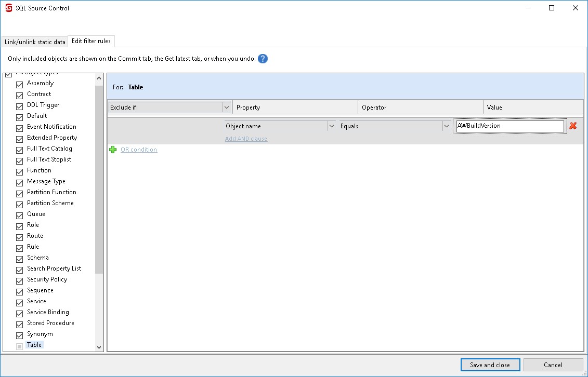The width and height of the screenshot is (588, 377).
Task: Toggle the Event Notification checkbox
Action: pos(20,128)
